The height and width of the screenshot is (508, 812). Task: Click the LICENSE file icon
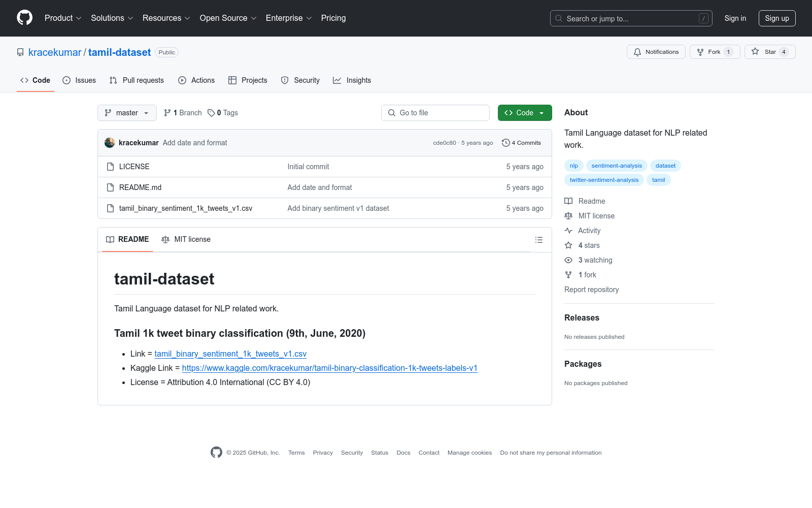coord(110,167)
